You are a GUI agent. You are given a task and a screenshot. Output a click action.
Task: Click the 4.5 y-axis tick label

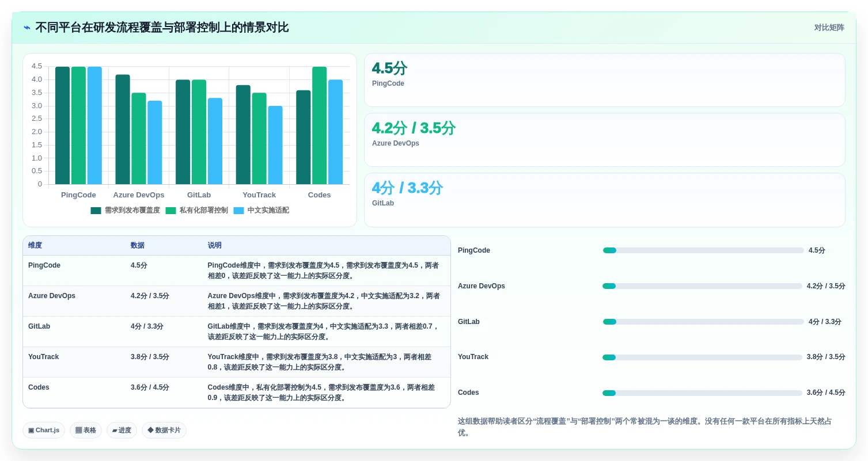[x=37, y=66]
